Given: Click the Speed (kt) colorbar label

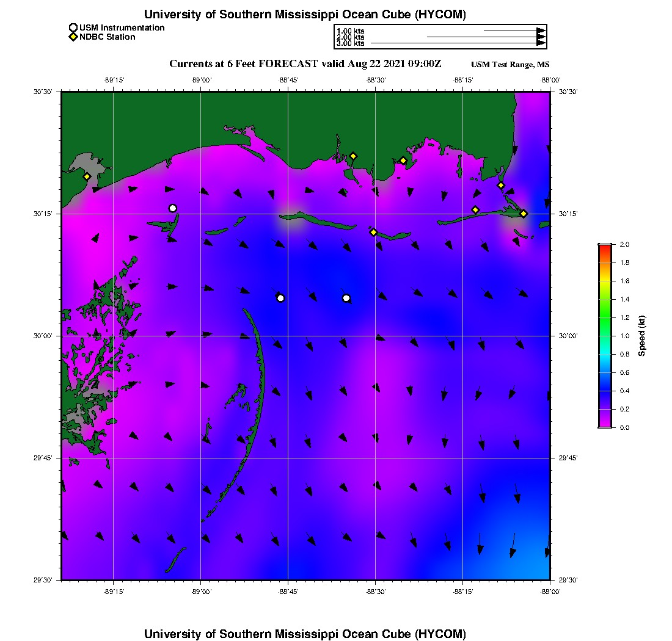Looking at the screenshot, I should point(641,336).
